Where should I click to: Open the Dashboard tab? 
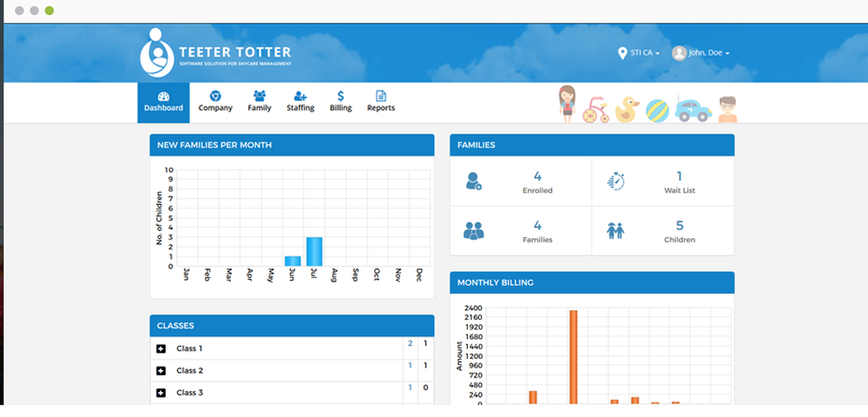tap(163, 103)
